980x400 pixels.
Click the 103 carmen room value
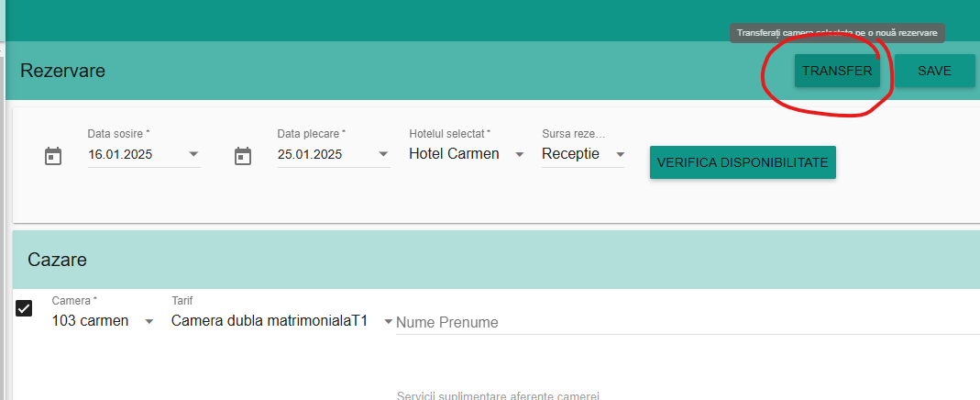coord(90,320)
